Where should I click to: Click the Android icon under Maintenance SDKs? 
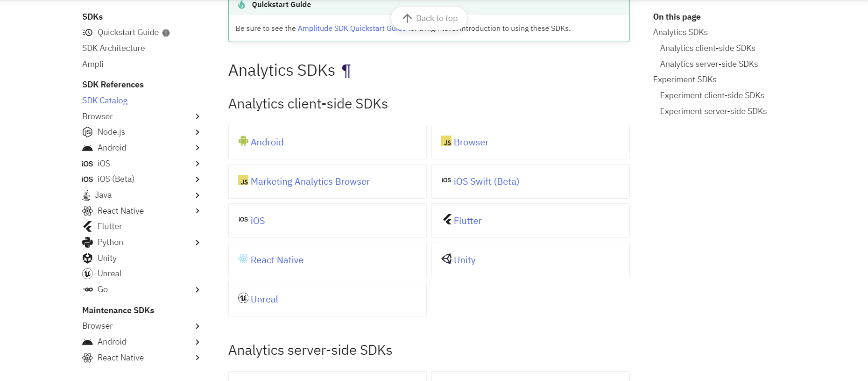(87, 342)
